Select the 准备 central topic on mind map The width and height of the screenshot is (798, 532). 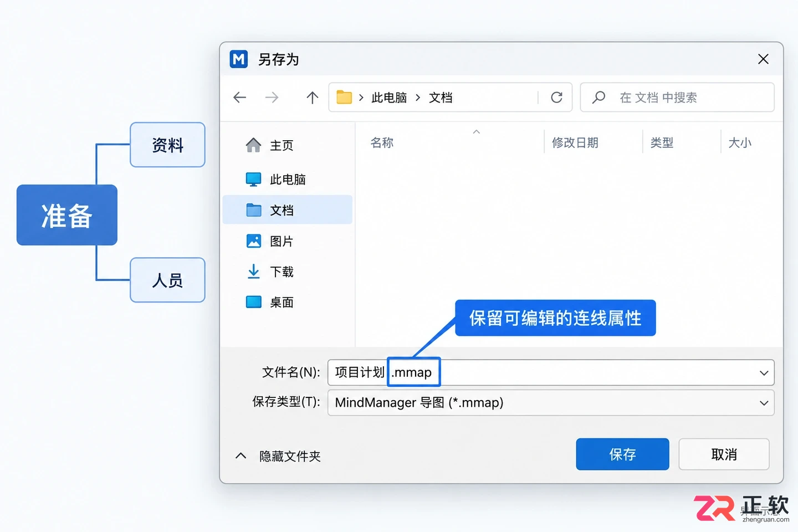coord(67,215)
